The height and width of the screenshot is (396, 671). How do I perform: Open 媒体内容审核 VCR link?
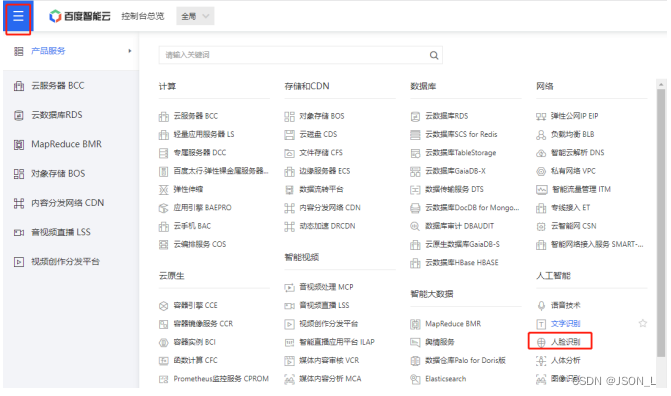point(329,360)
